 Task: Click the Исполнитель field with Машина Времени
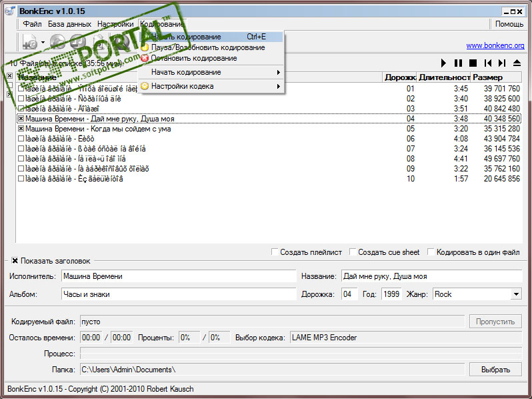click(x=179, y=276)
